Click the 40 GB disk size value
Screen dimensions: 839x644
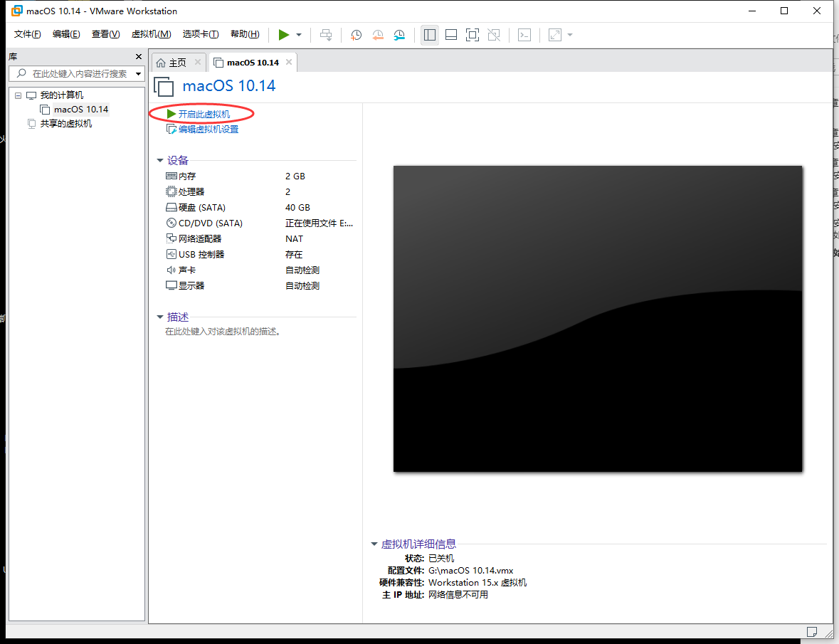coord(297,208)
